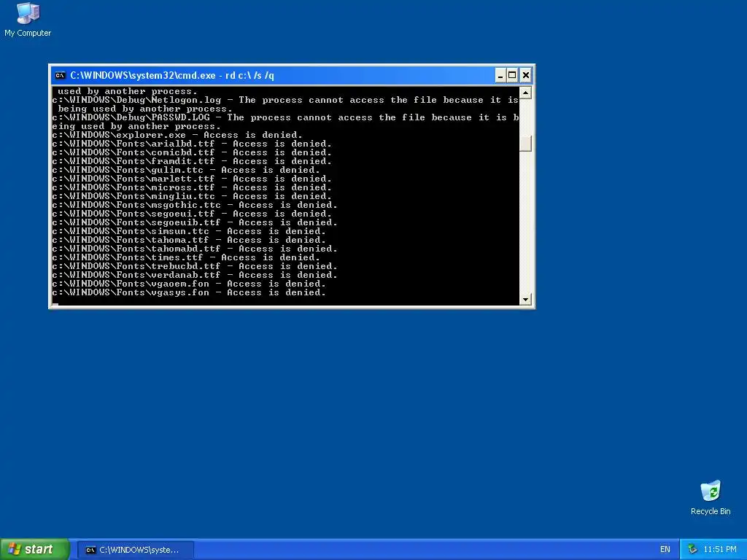Click the 11:51 PM clock
The image size is (747, 560).
tap(719, 550)
